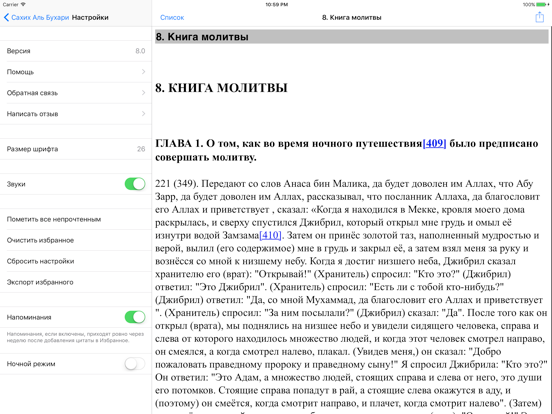The image size is (552, 414).
Task: Select the Версия row
Action: [x=76, y=51]
